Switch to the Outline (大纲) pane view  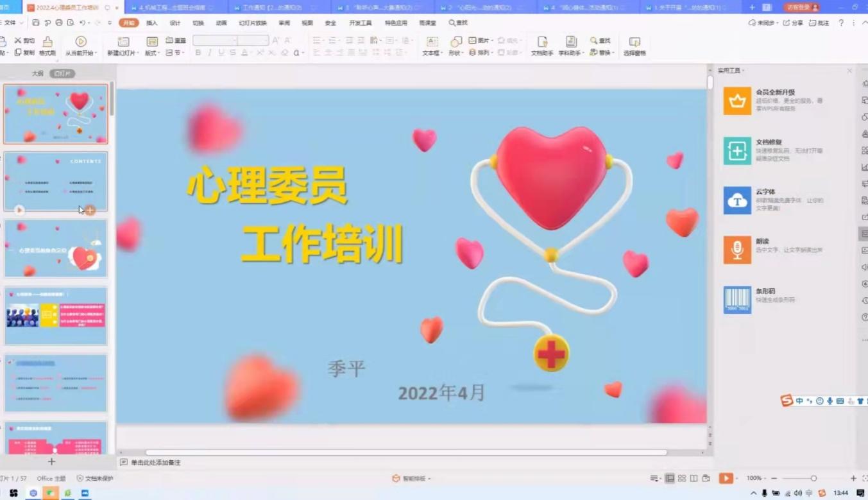click(x=38, y=74)
